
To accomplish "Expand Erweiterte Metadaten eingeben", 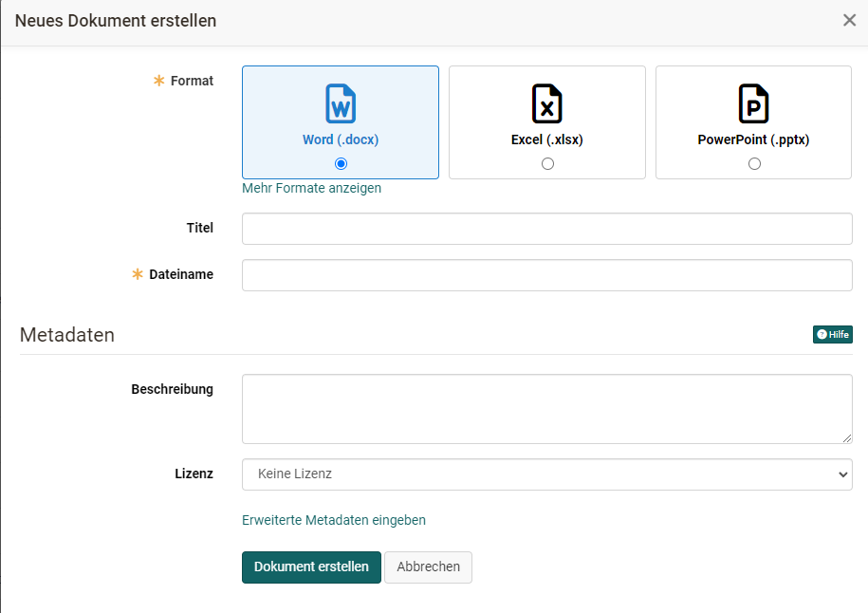I will pos(334,520).
